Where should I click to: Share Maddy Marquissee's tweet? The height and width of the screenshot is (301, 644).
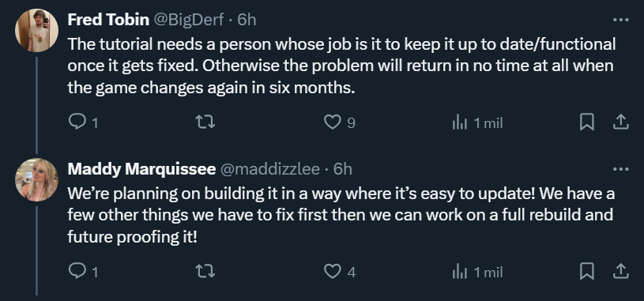pos(620,272)
